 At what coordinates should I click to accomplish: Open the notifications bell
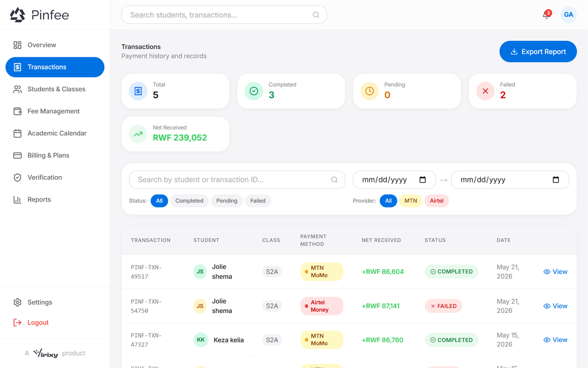pyautogui.click(x=546, y=15)
